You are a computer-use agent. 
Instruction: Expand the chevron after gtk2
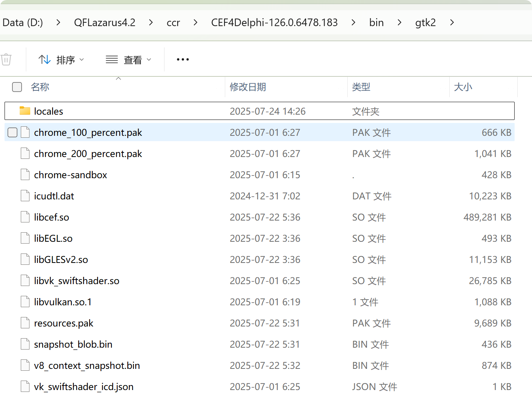452,23
